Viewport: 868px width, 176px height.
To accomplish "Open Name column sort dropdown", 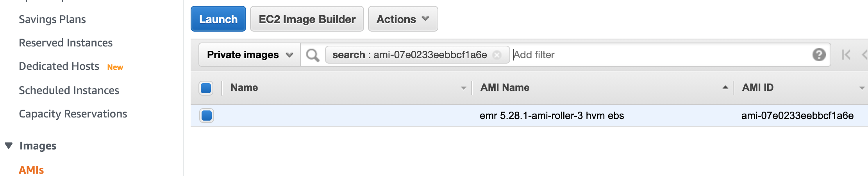I will 464,88.
